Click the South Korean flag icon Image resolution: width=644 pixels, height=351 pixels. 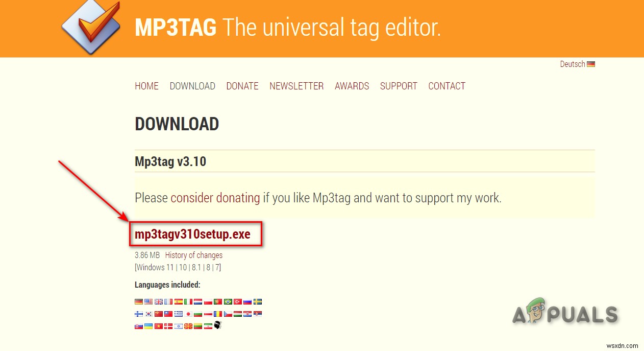148,314
